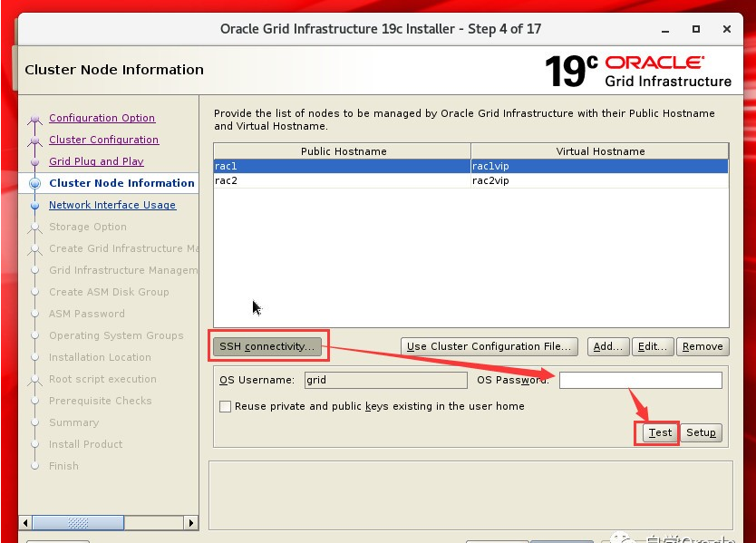Image resolution: width=756 pixels, height=543 pixels.
Task: Select the rac2 public hostname cell
Action: pos(342,180)
